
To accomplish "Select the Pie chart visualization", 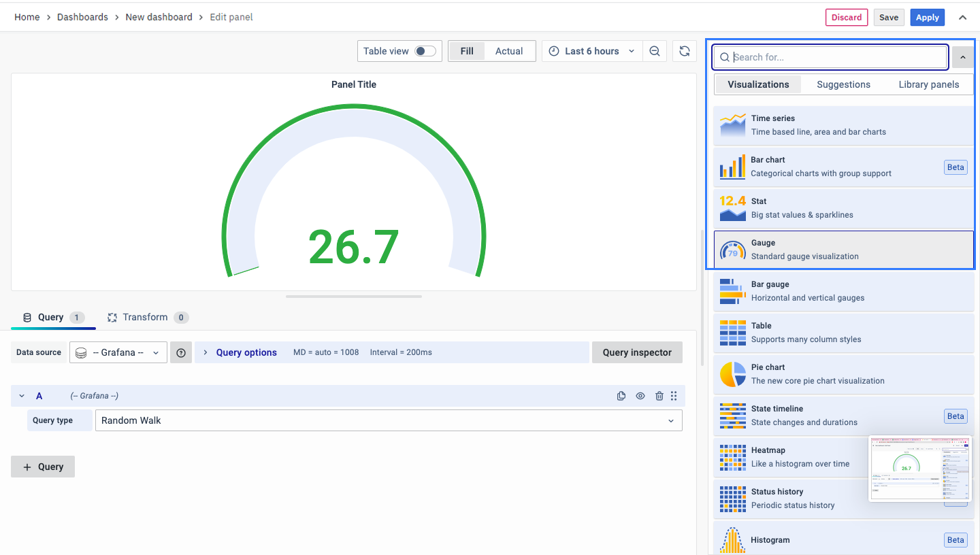I will pos(843,374).
